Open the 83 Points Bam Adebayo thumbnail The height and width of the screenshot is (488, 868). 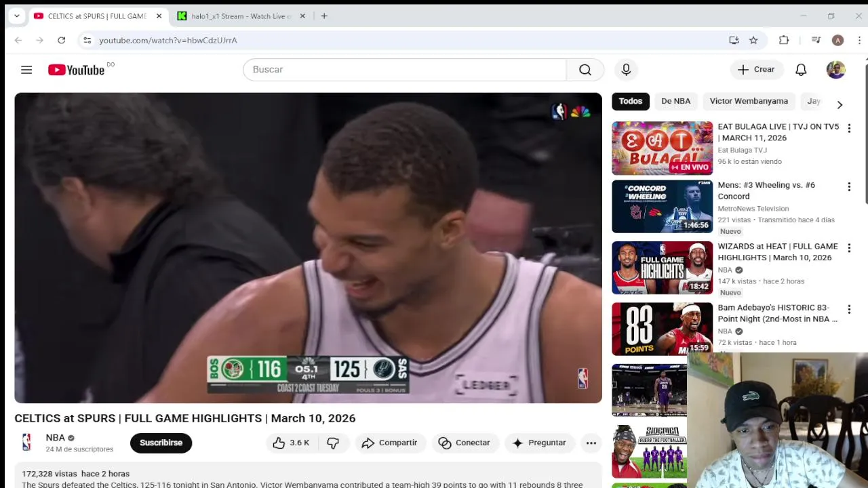tap(662, 329)
